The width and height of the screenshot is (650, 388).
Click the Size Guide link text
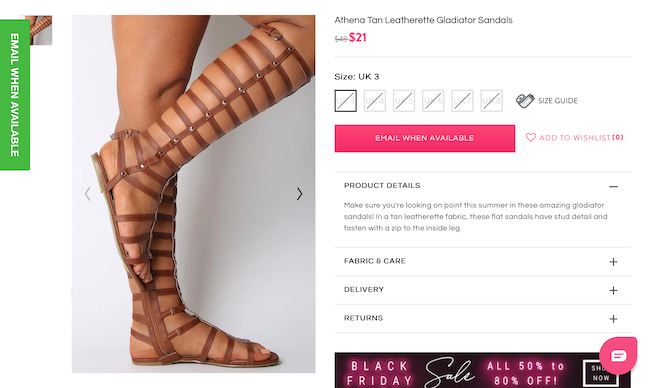click(x=558, y=101)
